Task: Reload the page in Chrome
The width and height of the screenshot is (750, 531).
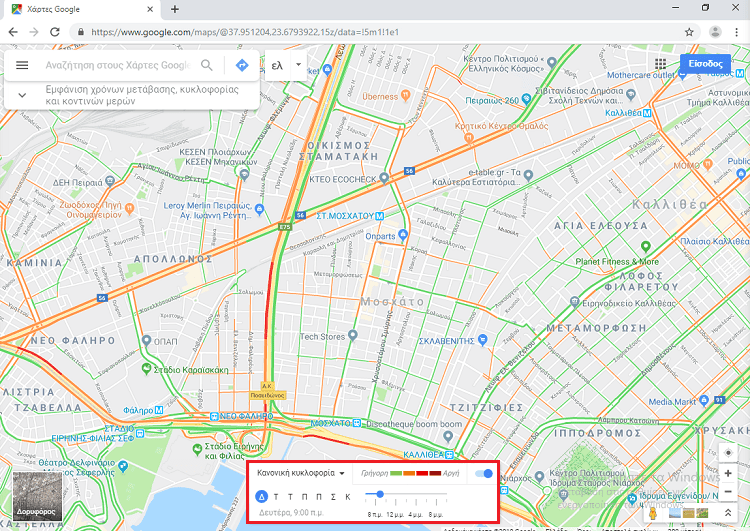Action: pos(55,32)
